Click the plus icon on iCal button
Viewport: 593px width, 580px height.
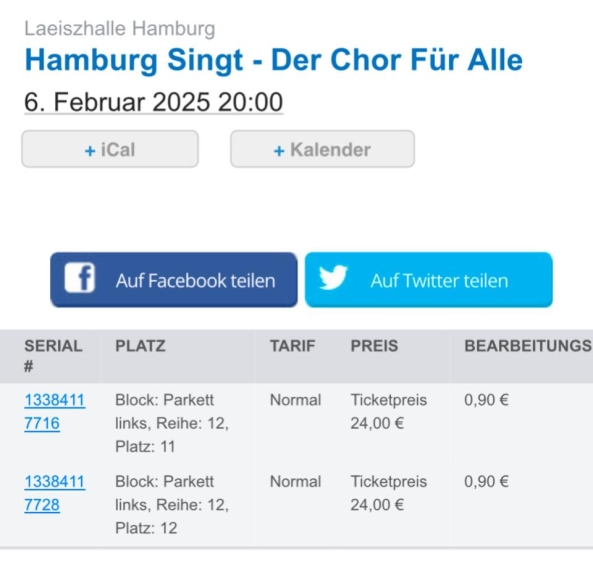click(90, 151)
